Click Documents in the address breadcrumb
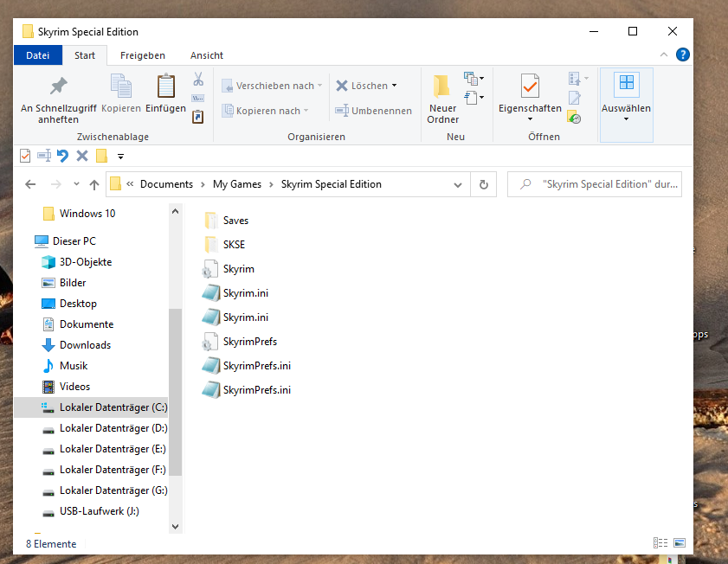728x564 pixels. coord(166,184)
